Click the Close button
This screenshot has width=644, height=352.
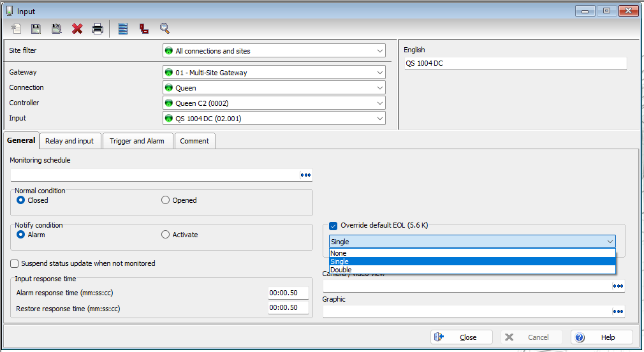461,337
